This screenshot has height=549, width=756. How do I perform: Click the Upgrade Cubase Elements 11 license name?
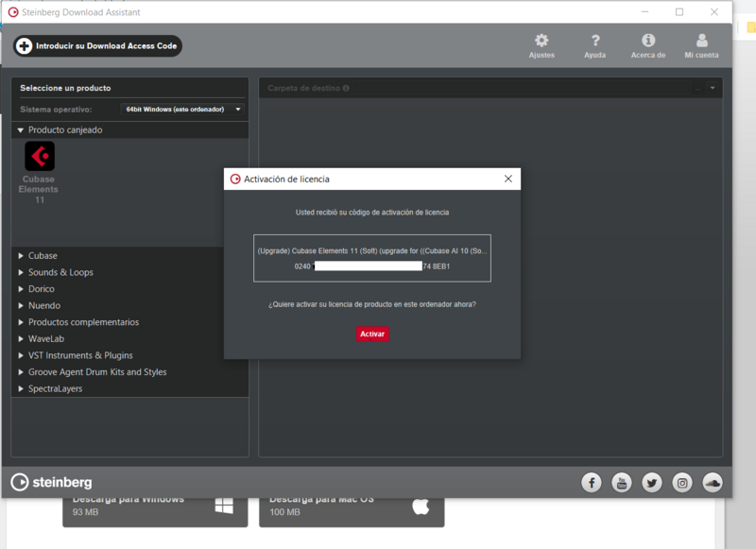tap(371, 250)
